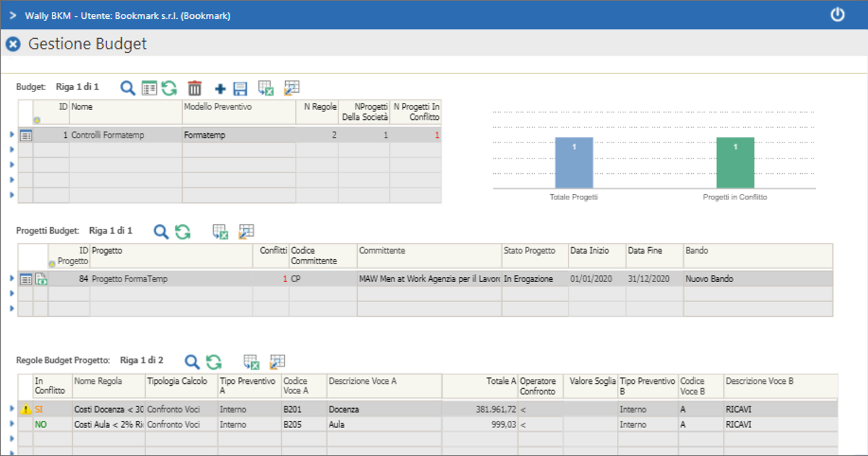Click the 31/12/2020 end date cell

pos(655,279)
